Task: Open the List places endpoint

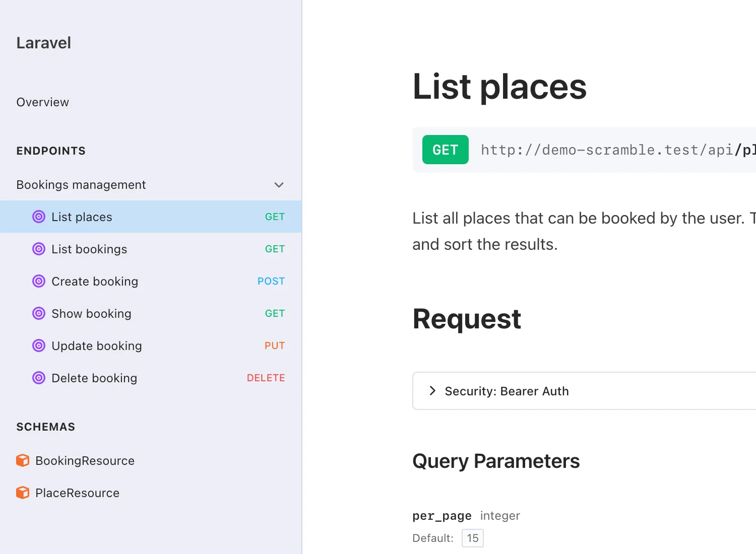Action: click(151, 217)
